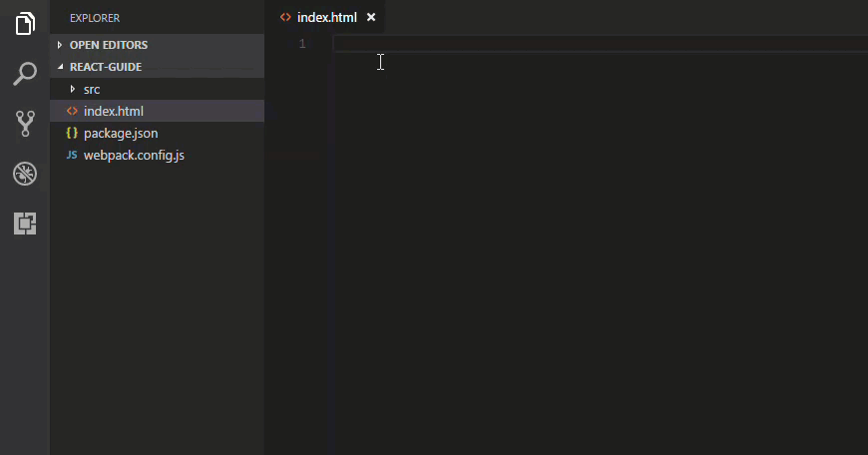The height and width of the screenshot is (455, 868).
Task: Click the HTML icon on the index.html tab
Action: (x=285, y=17)
